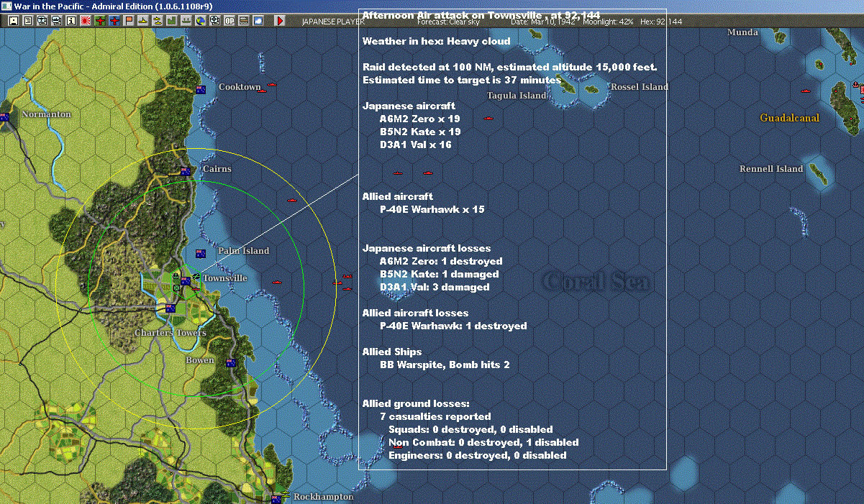Click the 'Rossel Island' map label
Image resolution: width=864 pixels, height=504 pixels.
[x=640, y=87]
